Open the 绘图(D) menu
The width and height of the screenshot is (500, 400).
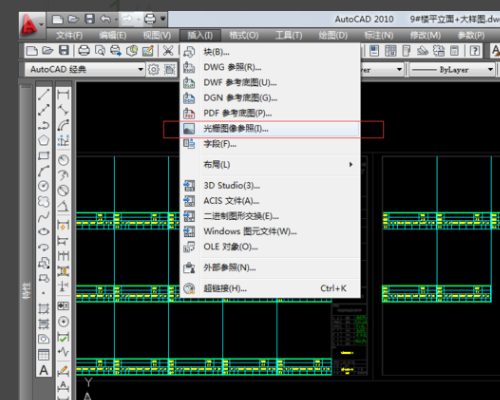point(333,35)
